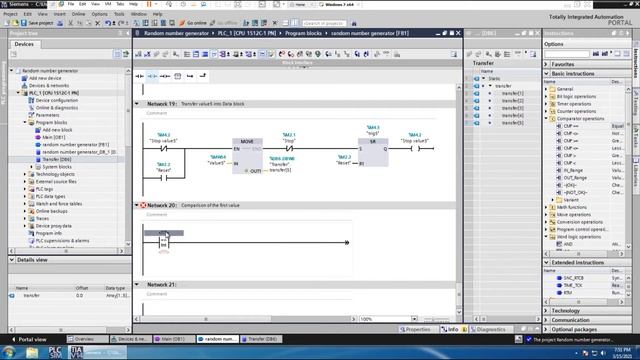Collapse Comparator operations folder
This screenshot has height=360, width=640.
pos(546,118)
